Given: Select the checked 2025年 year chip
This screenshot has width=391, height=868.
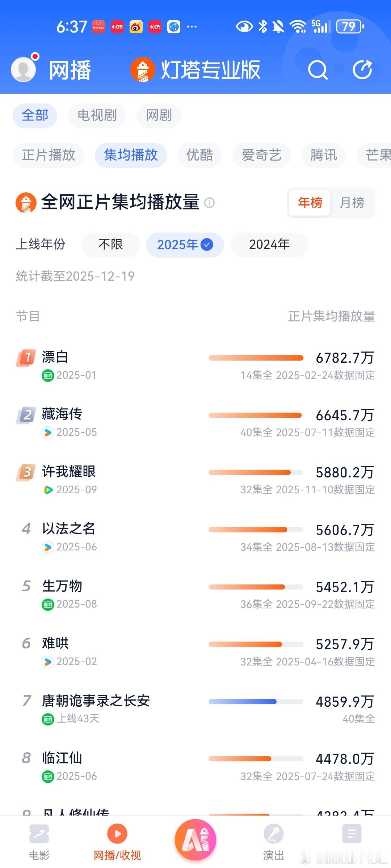Looking at the screenshot, I should [185, 245].
